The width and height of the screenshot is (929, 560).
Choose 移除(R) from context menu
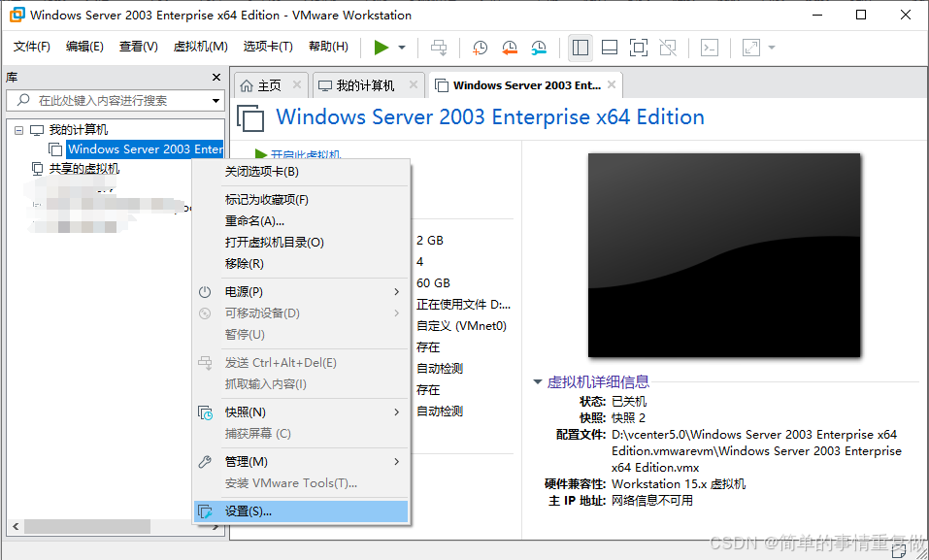click(x=301, y=264)
